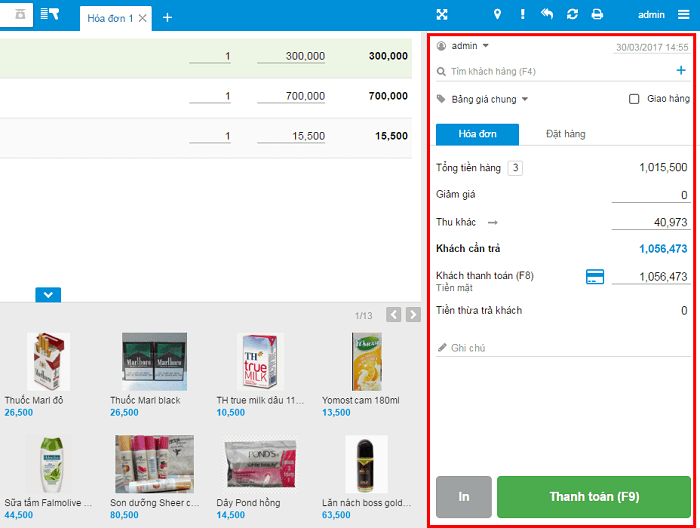Click the sync refresh icon
Screen dimensions: 700x528
coord(572,15)
